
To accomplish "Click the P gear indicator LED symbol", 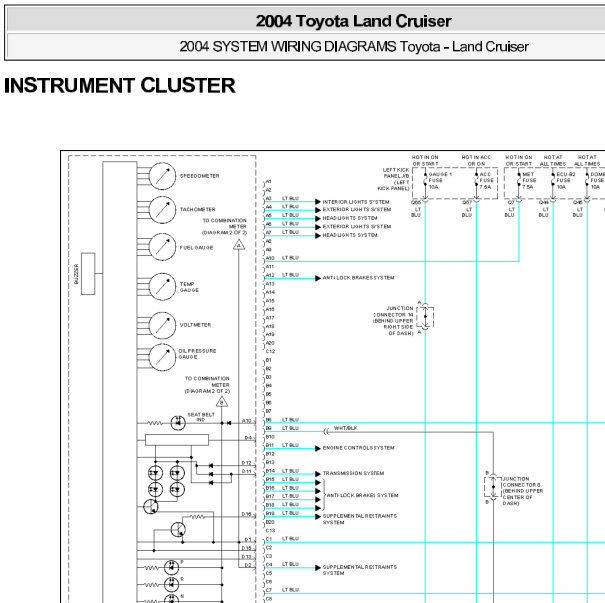I will 171,568.
